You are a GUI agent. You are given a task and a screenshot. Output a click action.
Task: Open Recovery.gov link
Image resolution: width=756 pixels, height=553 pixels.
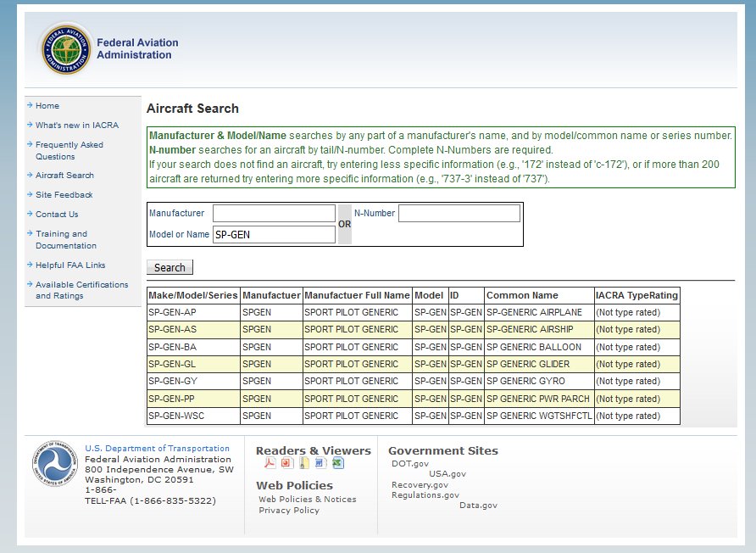pyautogui.click(x=420, y=485)
